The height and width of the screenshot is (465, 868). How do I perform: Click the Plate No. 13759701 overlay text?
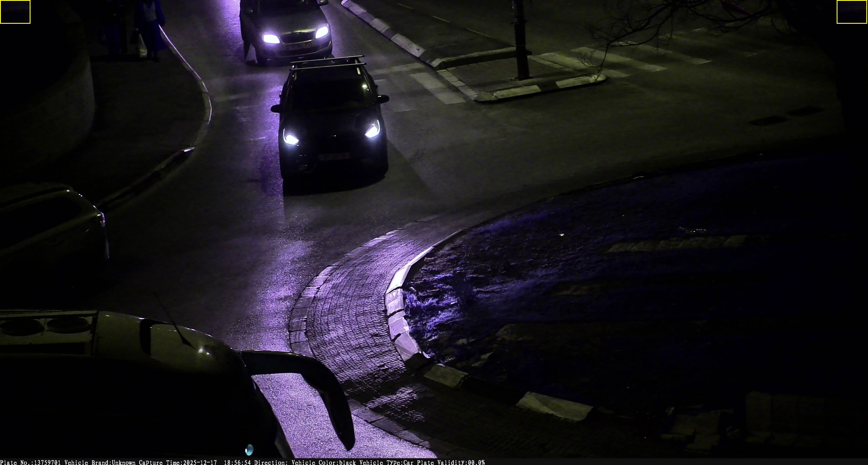pyautogui.click(x=30, y=462)
